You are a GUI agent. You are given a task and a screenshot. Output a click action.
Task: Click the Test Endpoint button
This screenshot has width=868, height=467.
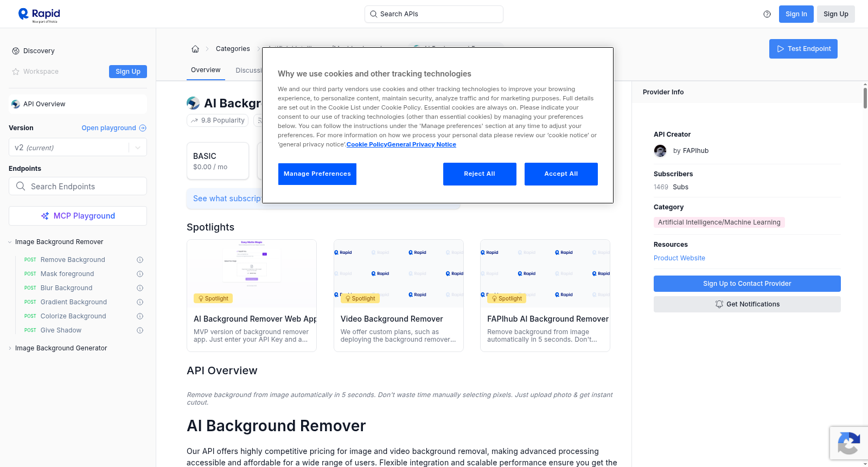point(803,49)
